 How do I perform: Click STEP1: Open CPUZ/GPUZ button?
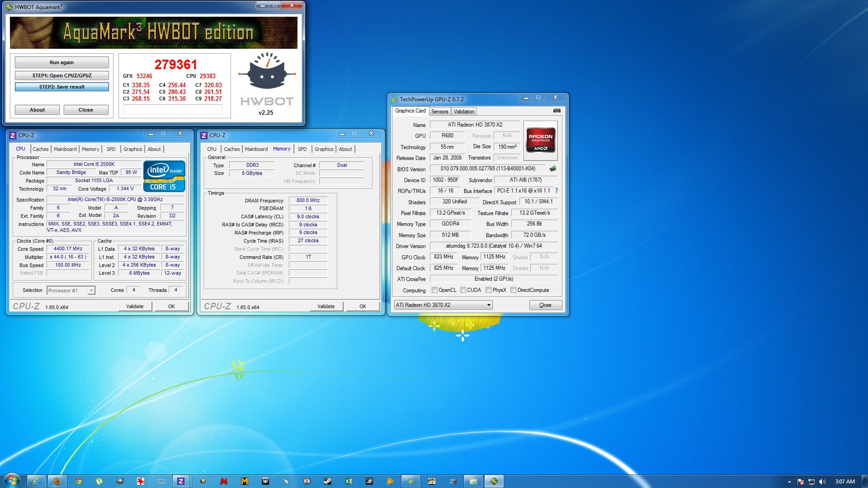tap(62, 75)
